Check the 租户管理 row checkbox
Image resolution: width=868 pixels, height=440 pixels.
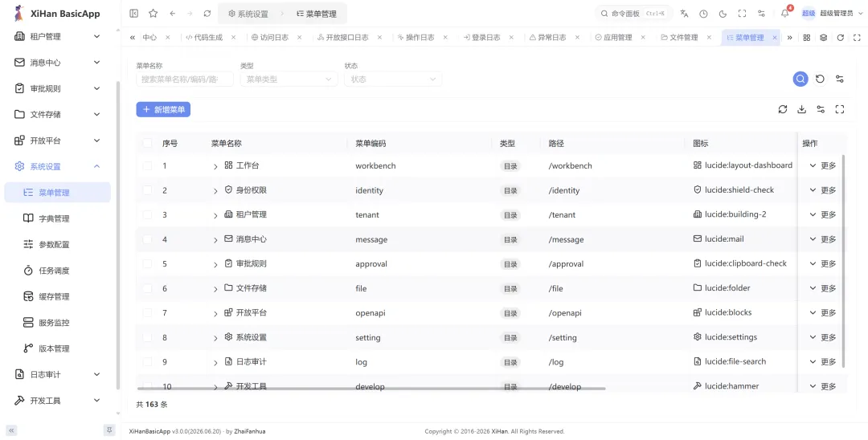[147, 214]
